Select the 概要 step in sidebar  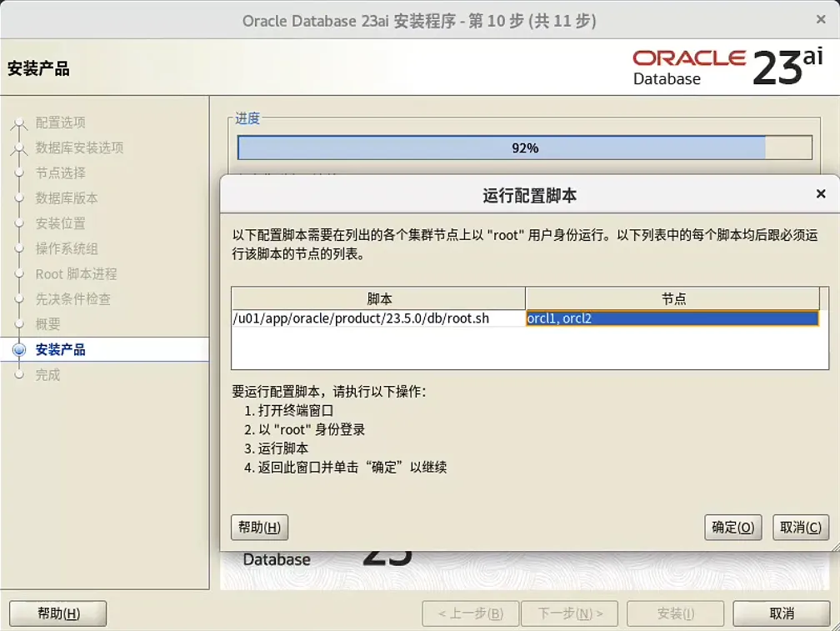(47, 324)
